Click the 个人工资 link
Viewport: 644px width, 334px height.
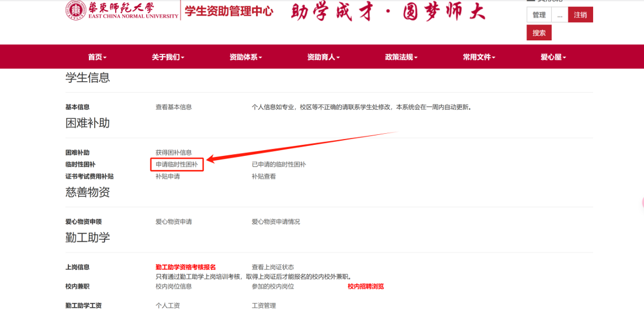pos(168,305)
